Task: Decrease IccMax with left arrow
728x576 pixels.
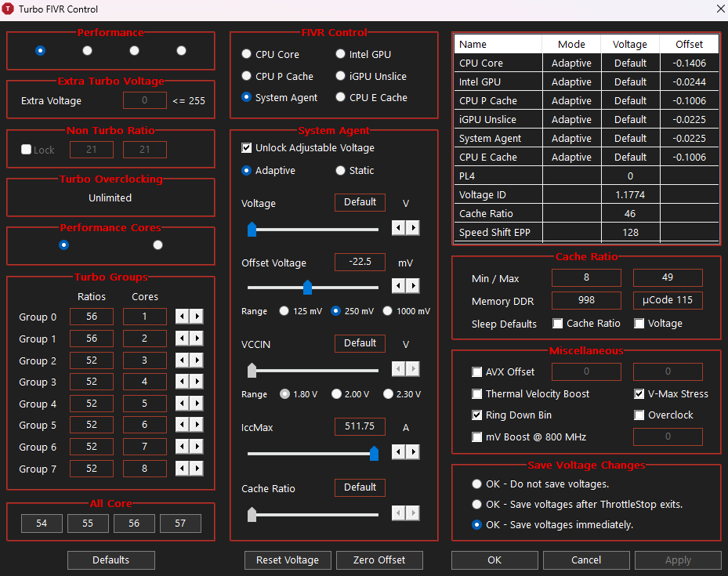Action: pyautogui.click(x=398, y=451)
